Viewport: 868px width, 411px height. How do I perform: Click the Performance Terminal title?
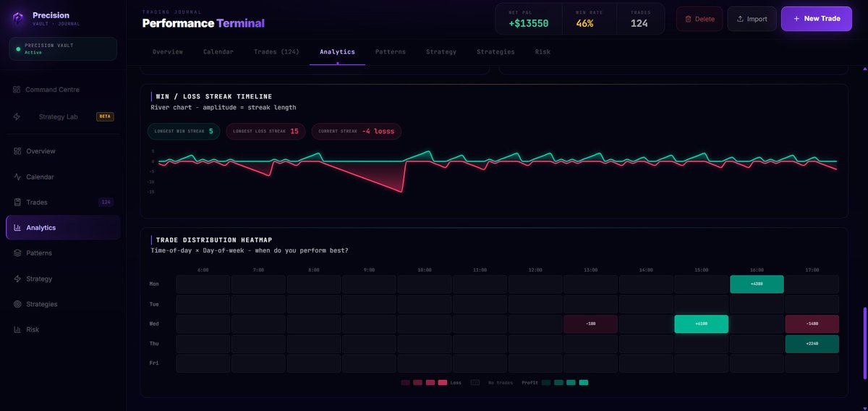coord(203,23)
